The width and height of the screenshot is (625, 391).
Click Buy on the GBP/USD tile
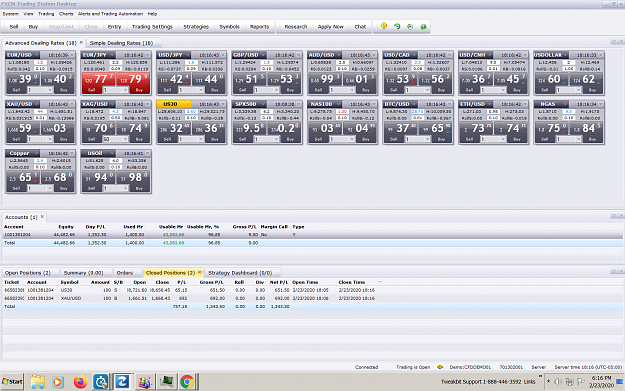click(290, 90)
